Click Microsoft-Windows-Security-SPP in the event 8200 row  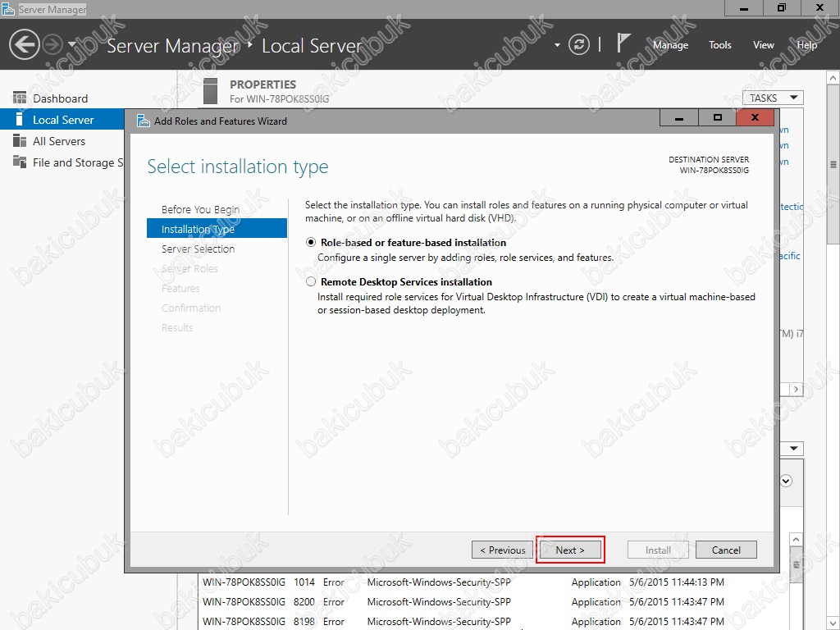point(439,602)
